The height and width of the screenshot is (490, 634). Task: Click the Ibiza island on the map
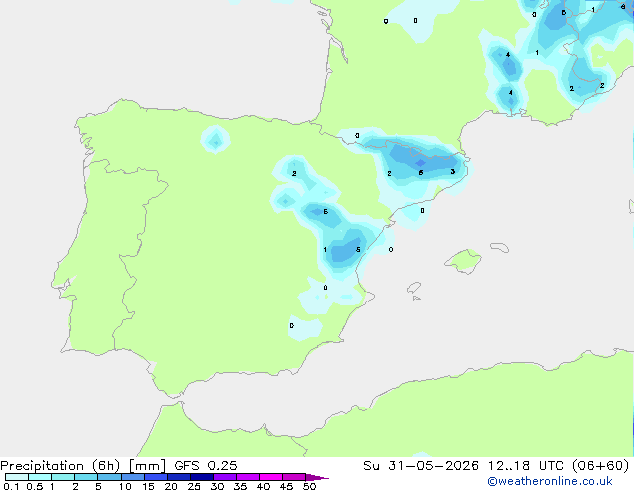(x=414, y=288)
